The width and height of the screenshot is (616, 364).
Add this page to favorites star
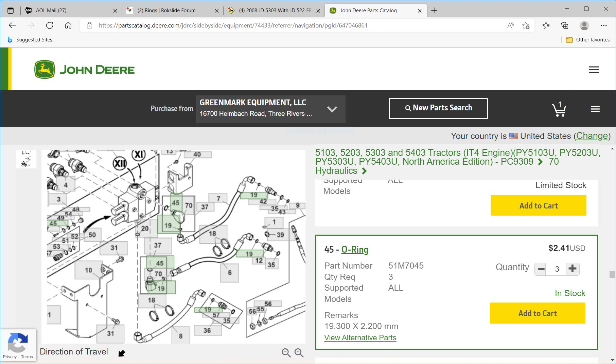(526, 25)
